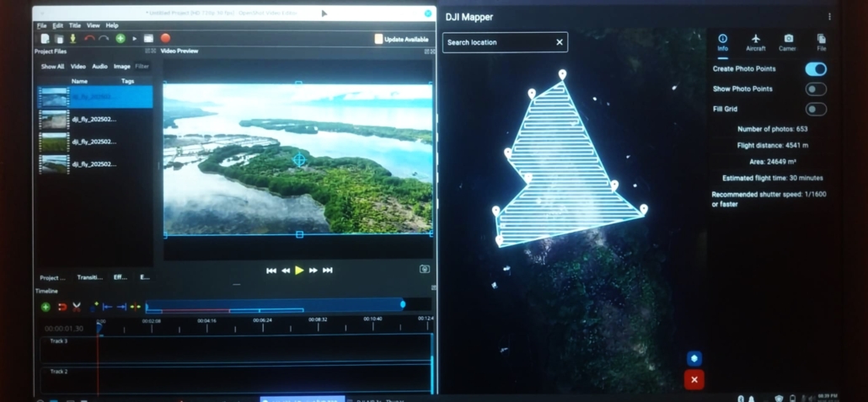Click the Track 2 label
The height and width of the screenshot is (402, 868).
[x=59, y=372]
